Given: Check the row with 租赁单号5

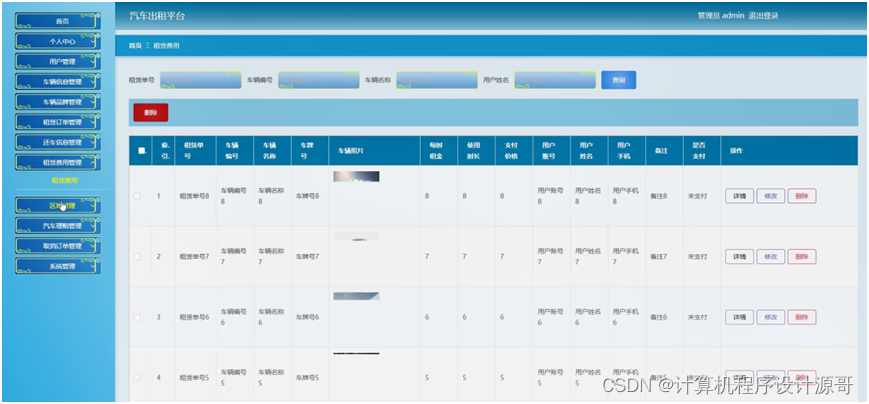Looking at the screenshot, I should [137, 377].
